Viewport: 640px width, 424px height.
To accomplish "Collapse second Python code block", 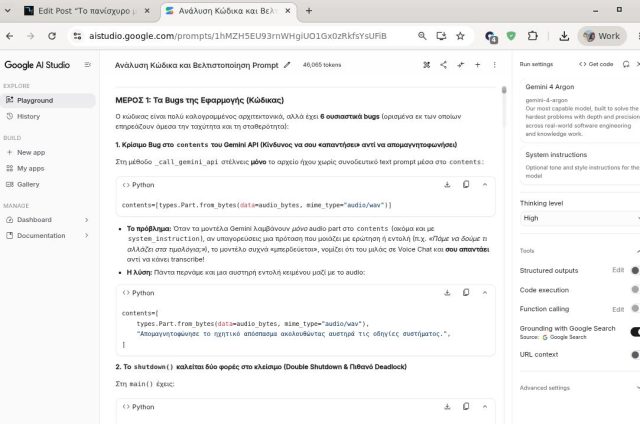I will click(484, 293).
